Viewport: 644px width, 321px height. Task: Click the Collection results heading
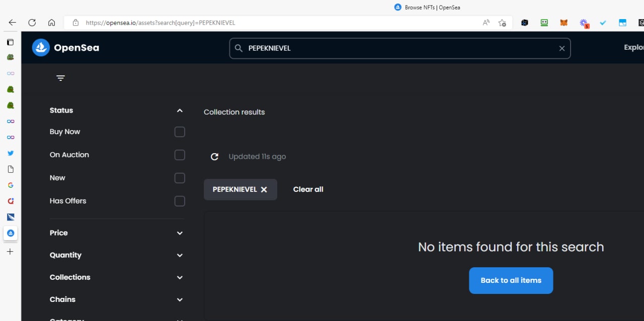click(234, 112)
